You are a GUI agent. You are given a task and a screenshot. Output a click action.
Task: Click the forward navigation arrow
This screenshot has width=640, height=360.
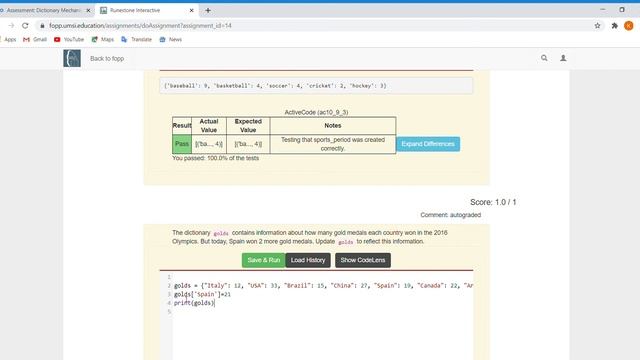click(x=11, y=26)
